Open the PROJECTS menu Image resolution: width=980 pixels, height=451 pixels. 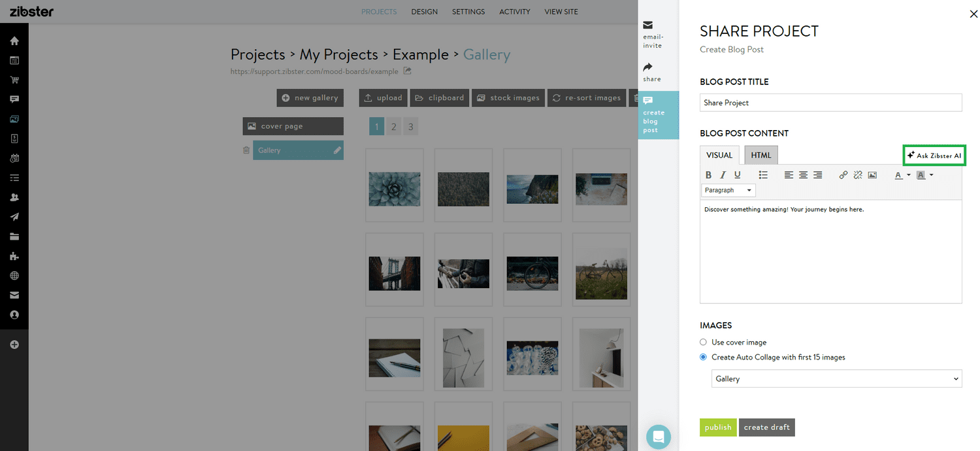379,12
